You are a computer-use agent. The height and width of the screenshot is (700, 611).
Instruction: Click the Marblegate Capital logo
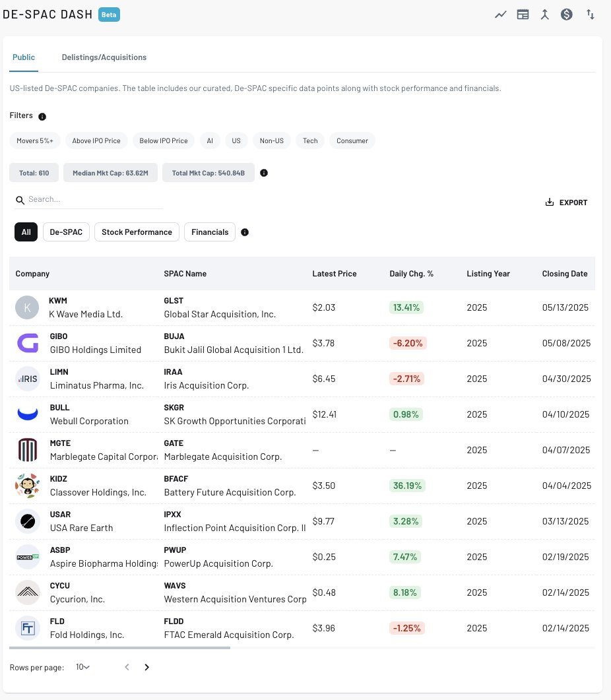(27, 450)
